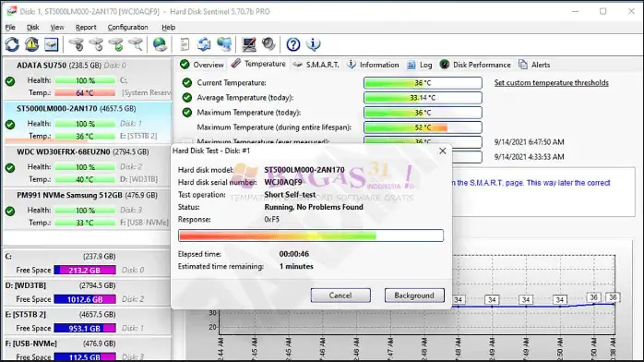Close the Hard Disk Test dialog
Image resolution: width=644 pixels, height=362 pixels.
[x=442, y=151]
